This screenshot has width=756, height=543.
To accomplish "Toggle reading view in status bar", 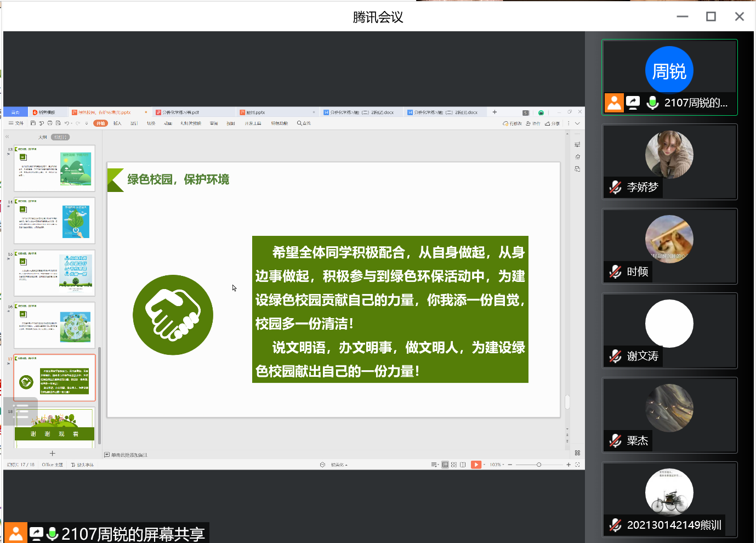I will pyautogui.click(x=463, y=465).
